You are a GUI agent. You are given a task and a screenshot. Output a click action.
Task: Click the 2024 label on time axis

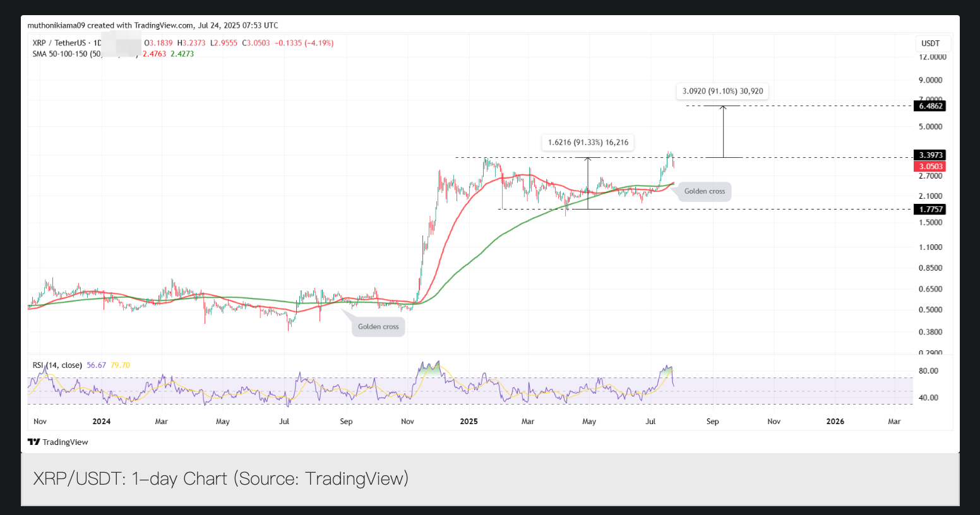pos(101,422)
